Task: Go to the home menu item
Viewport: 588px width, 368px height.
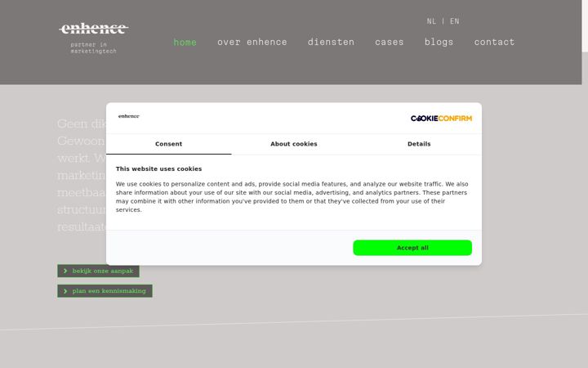Action: (185, 42)
